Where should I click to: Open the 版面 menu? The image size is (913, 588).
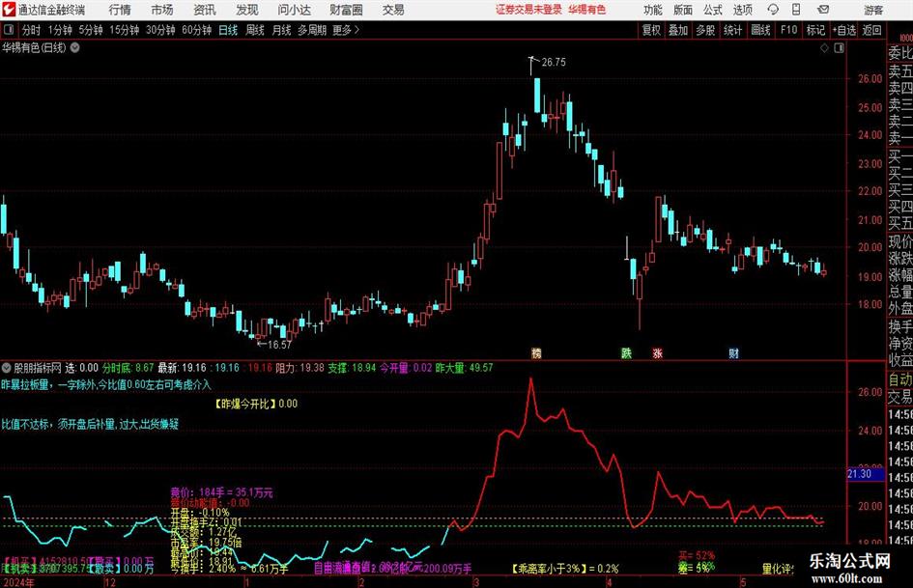[x=682, y=10]
